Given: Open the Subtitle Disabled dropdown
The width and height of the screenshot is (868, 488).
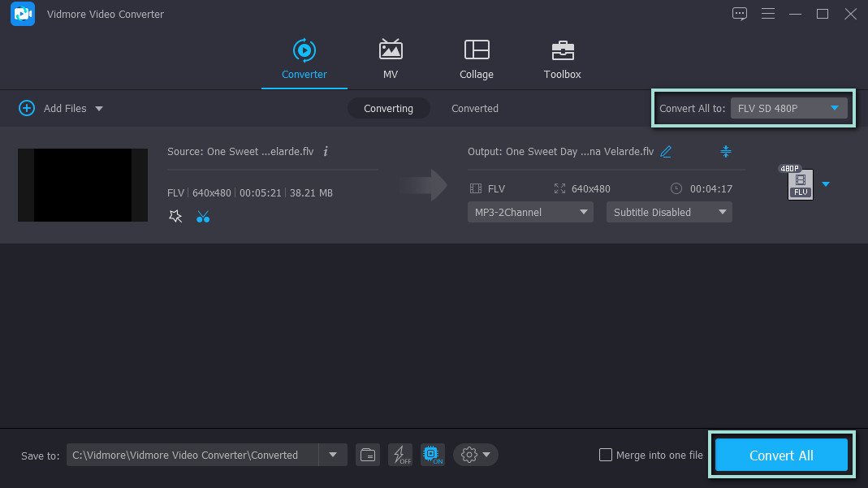Looking at the screenshot, I should (668, 212).
